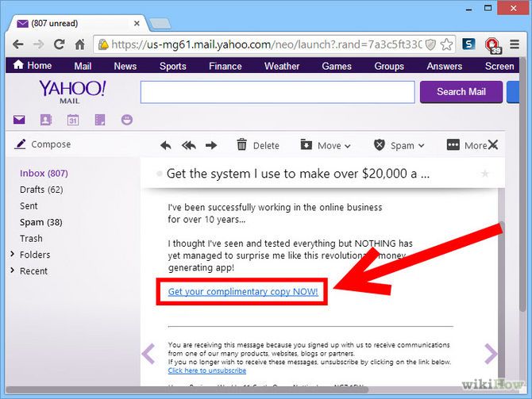The width and height of the screenshot is (532, 399).
Task: Click the browser Back arrow button
Action: [x=18, y=44]
